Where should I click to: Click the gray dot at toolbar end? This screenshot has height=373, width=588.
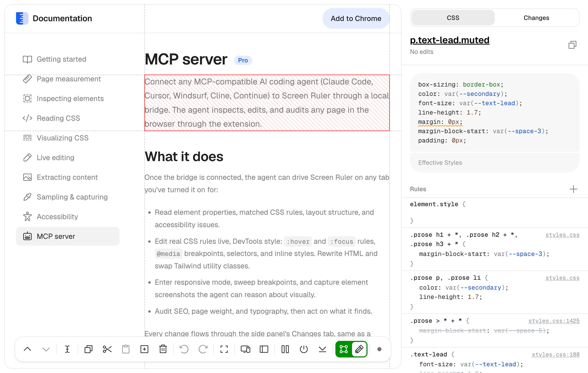click(379, 349)
